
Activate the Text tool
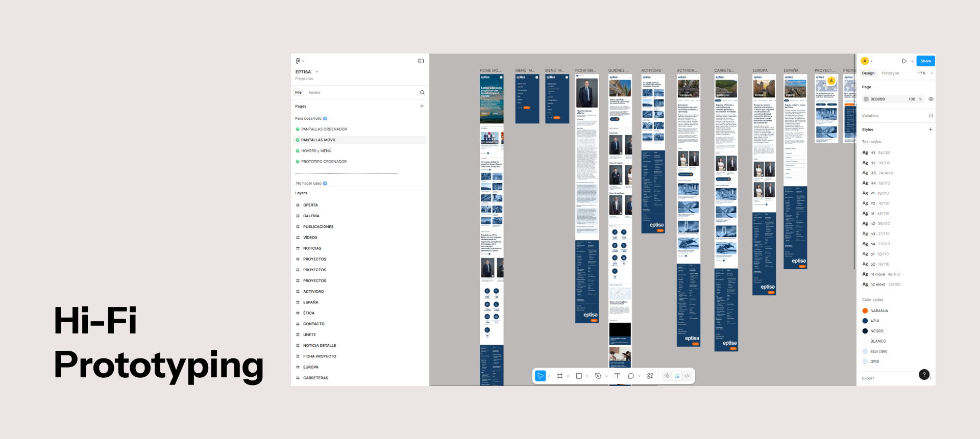617,376
